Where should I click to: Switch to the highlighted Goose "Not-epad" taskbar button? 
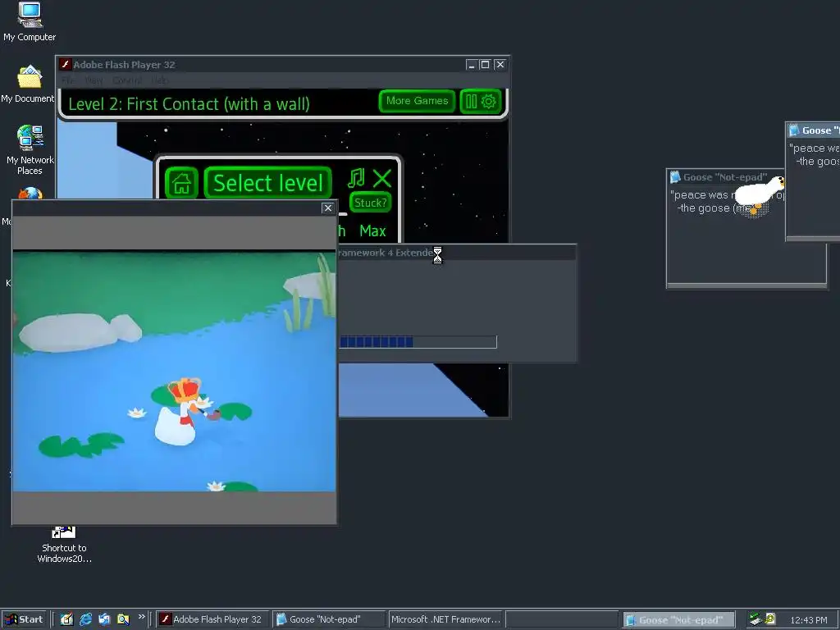point(678,620)
